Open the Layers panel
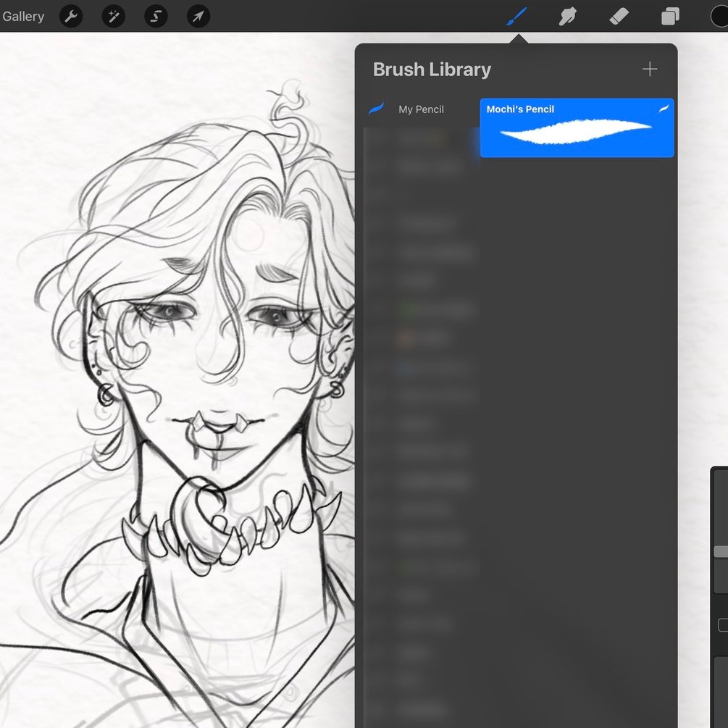Screen dimensions: 728x728 point(669,16)
